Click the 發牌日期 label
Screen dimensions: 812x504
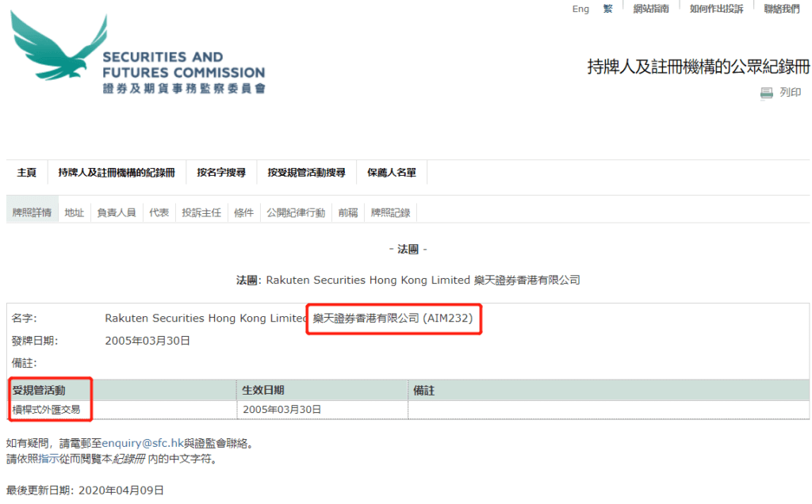(35, 341)
